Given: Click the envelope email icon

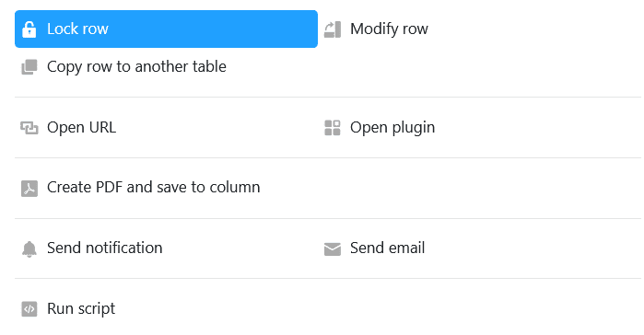Looking at the screenshot, I should (333, 249).
